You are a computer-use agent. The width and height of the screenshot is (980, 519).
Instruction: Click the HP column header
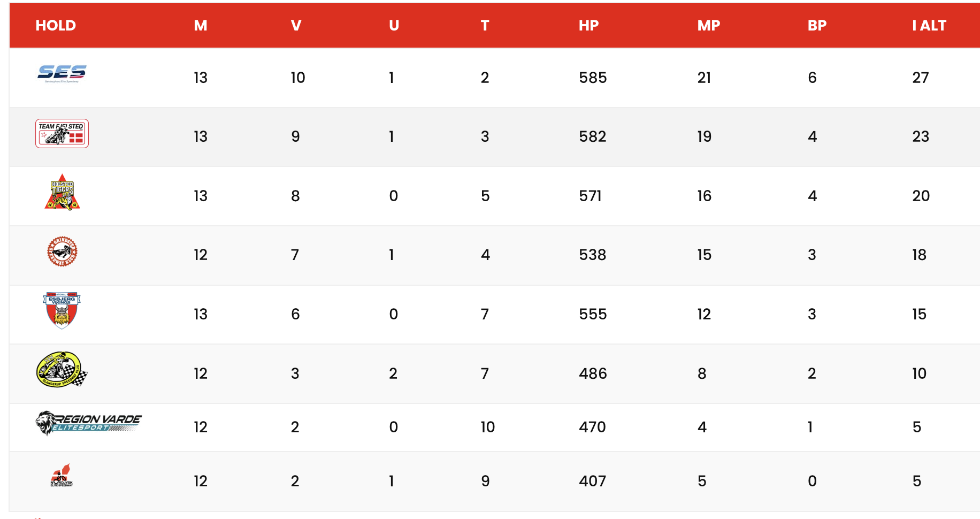(588, 26)
